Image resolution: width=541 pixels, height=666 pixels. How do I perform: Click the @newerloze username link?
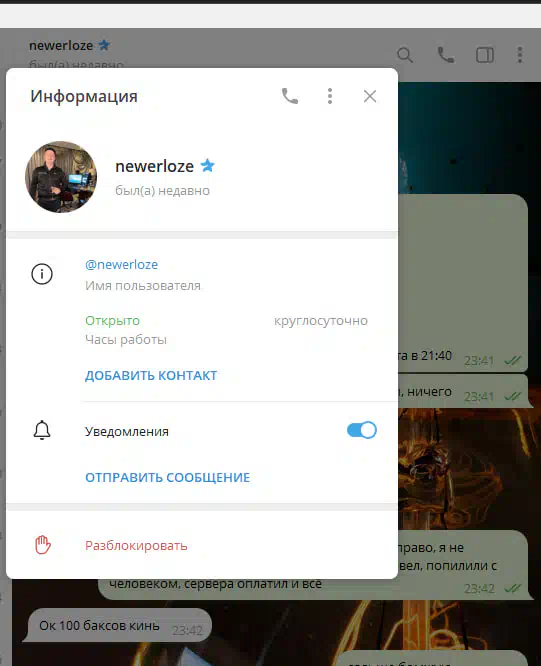(x=121, y=265)
